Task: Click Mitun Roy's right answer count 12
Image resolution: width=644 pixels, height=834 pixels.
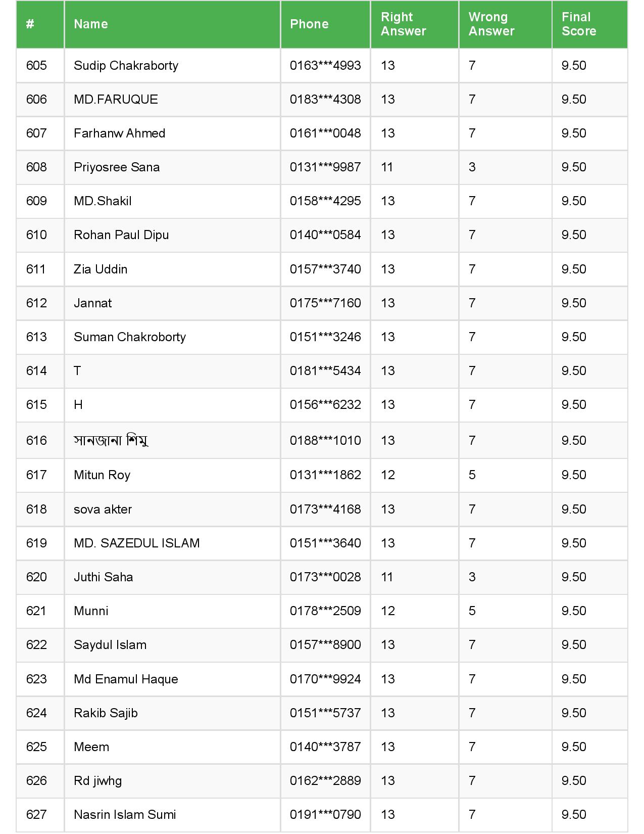Action: [x=388, y=475]
